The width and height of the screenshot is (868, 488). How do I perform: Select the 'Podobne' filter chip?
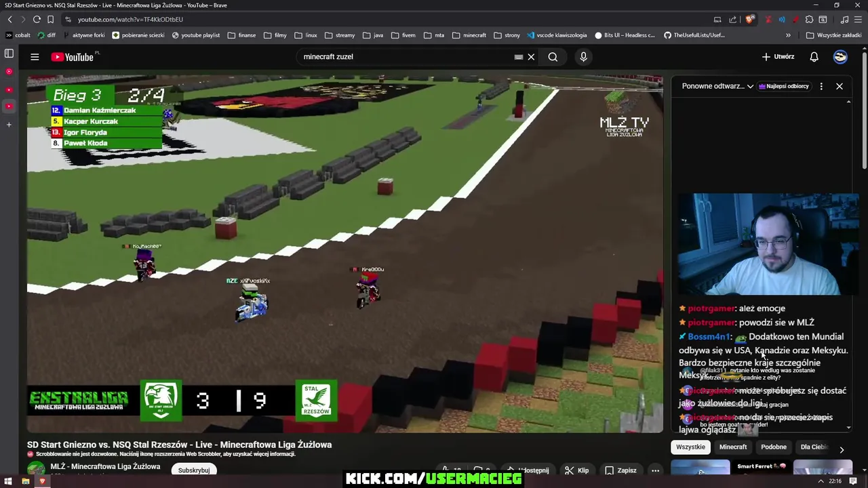774,447
